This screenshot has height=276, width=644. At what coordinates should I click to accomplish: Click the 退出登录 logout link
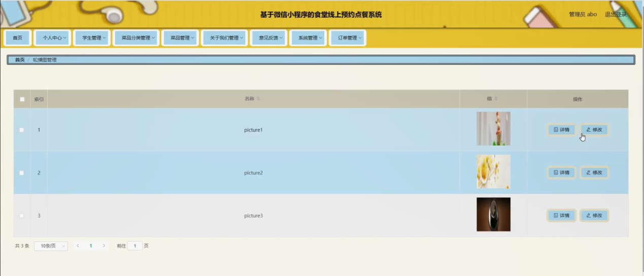615,14
